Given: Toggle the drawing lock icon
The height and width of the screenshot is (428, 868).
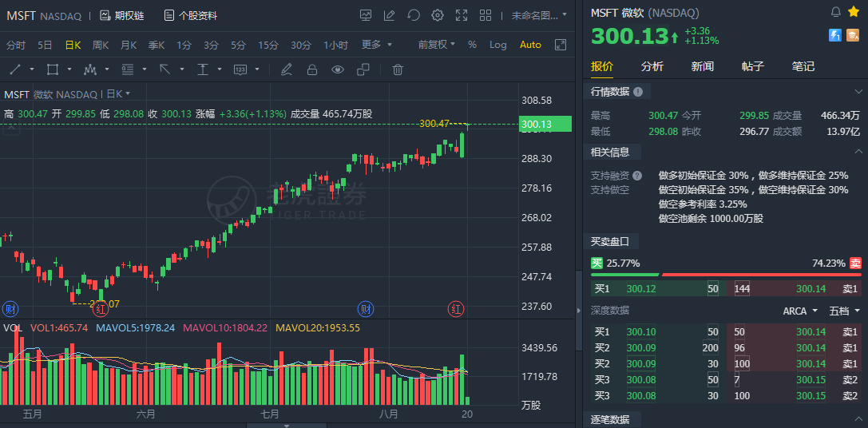Looking at the screenshot, I should point(312,69).
